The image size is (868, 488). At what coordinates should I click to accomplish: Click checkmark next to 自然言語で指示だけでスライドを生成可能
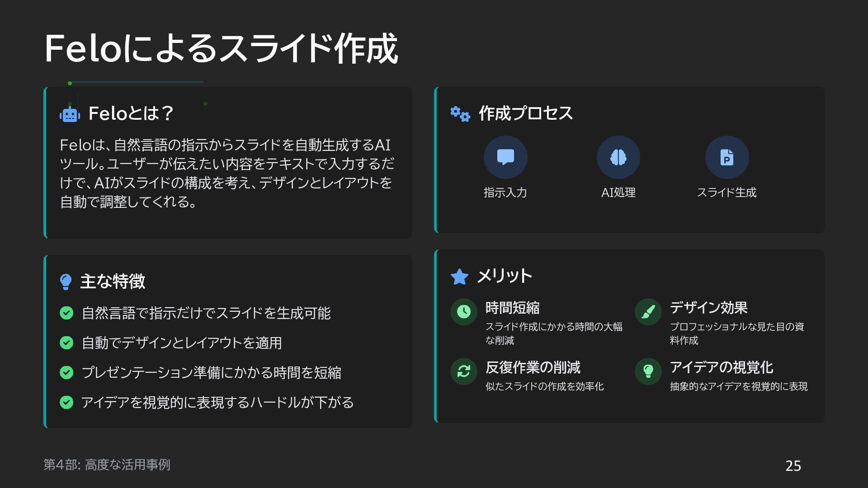tap(66, 313)
